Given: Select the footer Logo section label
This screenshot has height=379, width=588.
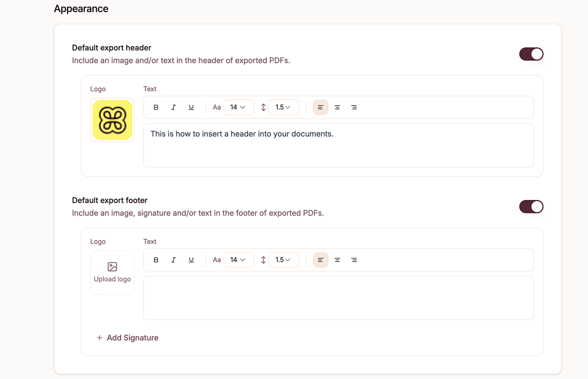Looking at the screenshot, I should [98, 241].
